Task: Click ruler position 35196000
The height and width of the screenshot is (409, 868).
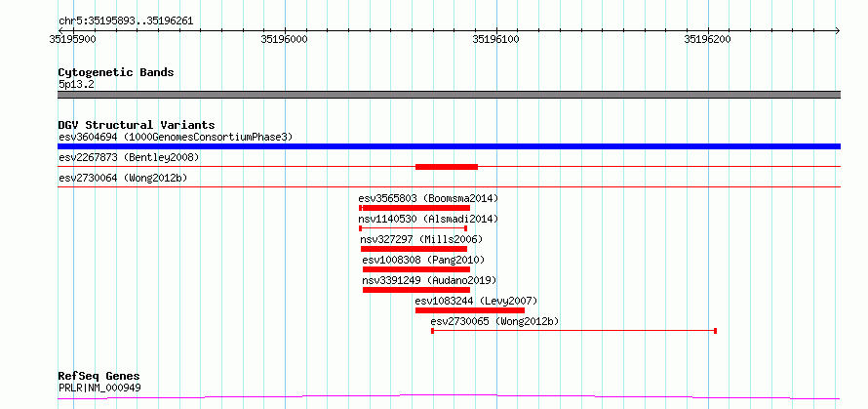Action: coord(285,39)
